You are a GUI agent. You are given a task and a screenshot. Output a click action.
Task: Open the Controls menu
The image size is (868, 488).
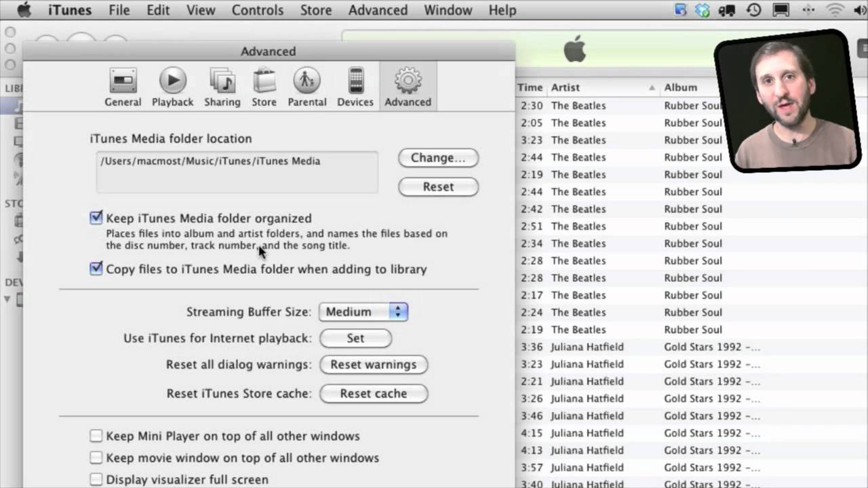(x=258, y=10)
